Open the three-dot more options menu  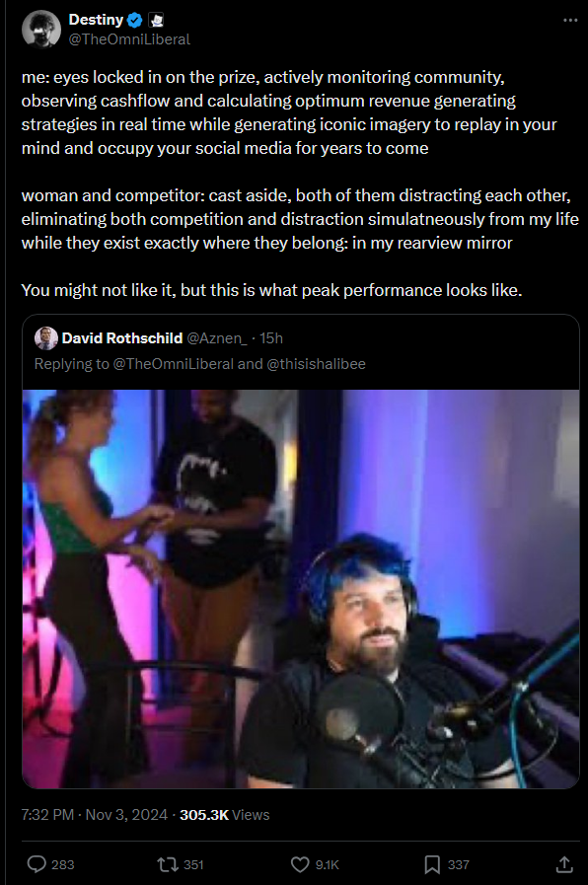[x=570, y=21]
